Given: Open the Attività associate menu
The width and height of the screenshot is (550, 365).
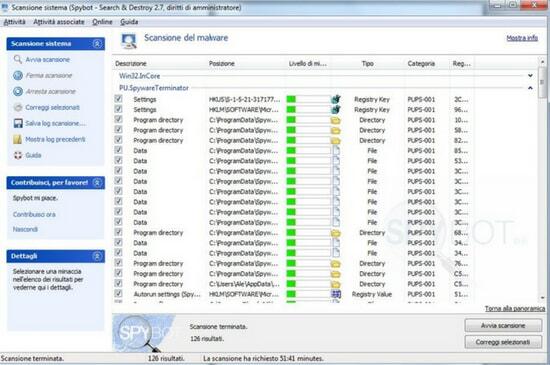Looking at the screenshot, I should click(x=59, y=22).
